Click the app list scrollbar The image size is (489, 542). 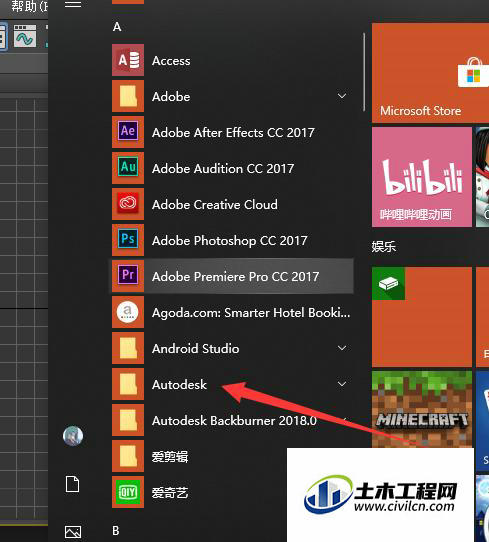coord(364,72)
